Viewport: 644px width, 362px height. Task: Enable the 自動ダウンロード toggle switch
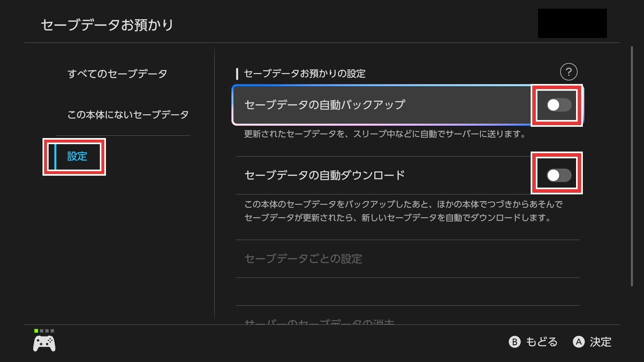click(x=559, y=175)
